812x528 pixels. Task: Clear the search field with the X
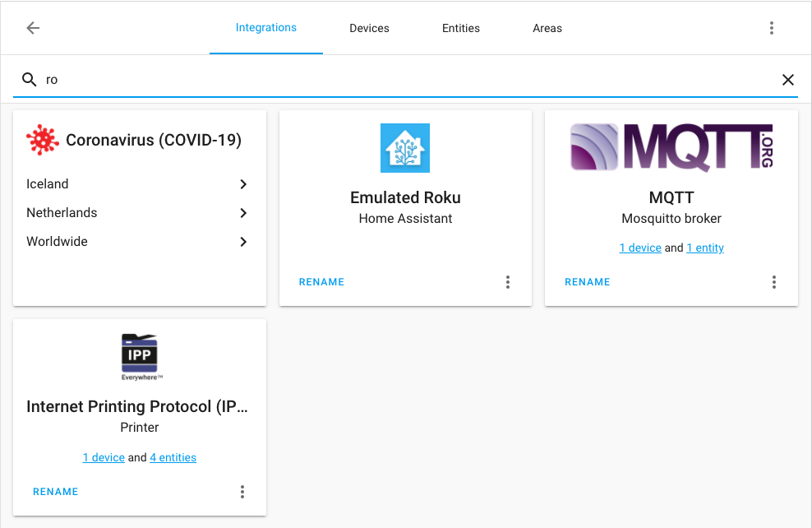point(788,80)
